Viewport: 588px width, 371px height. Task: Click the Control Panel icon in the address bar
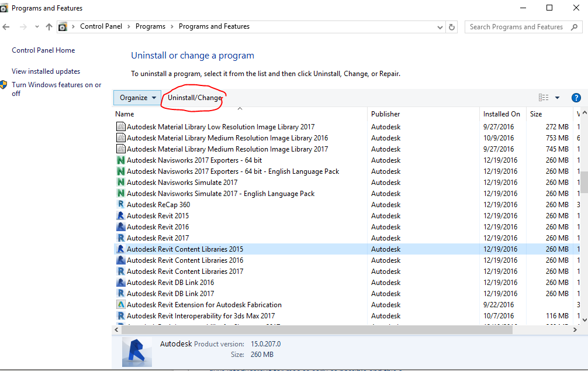click(x=63, y=26)
